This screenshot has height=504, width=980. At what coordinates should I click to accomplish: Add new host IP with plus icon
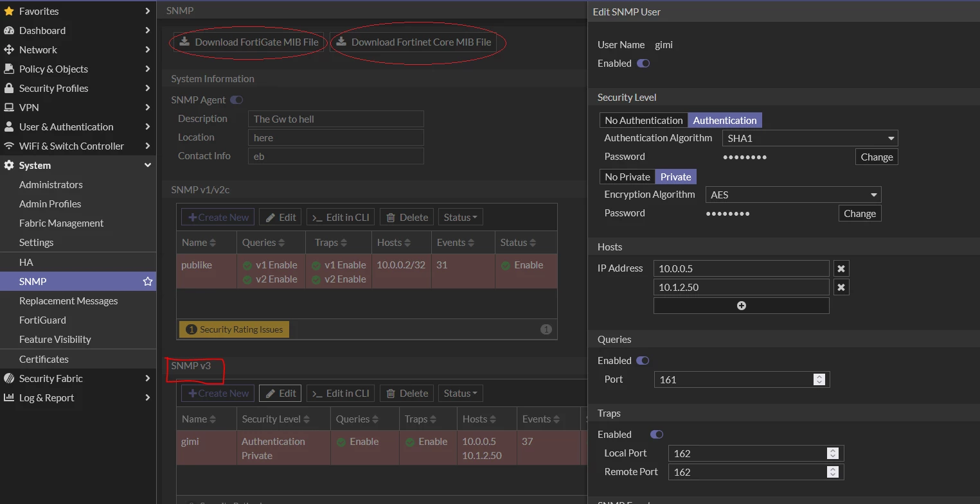tap(741, 306)
